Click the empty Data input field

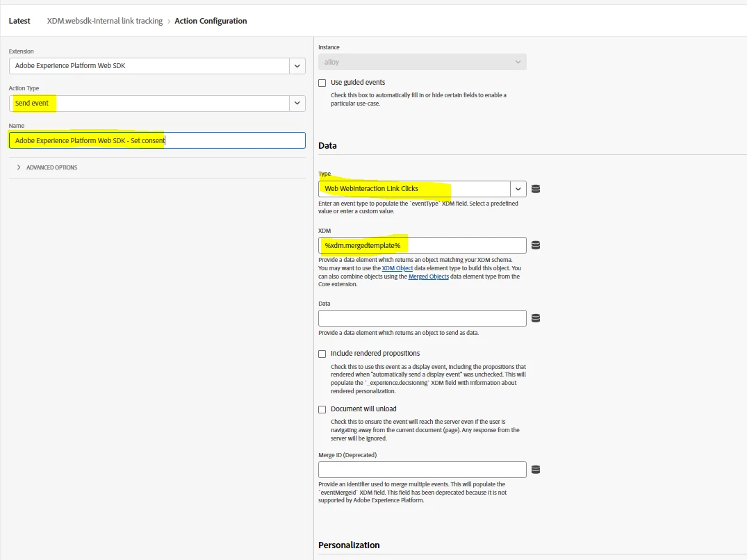pyautogui.click(x=422, y=318)
